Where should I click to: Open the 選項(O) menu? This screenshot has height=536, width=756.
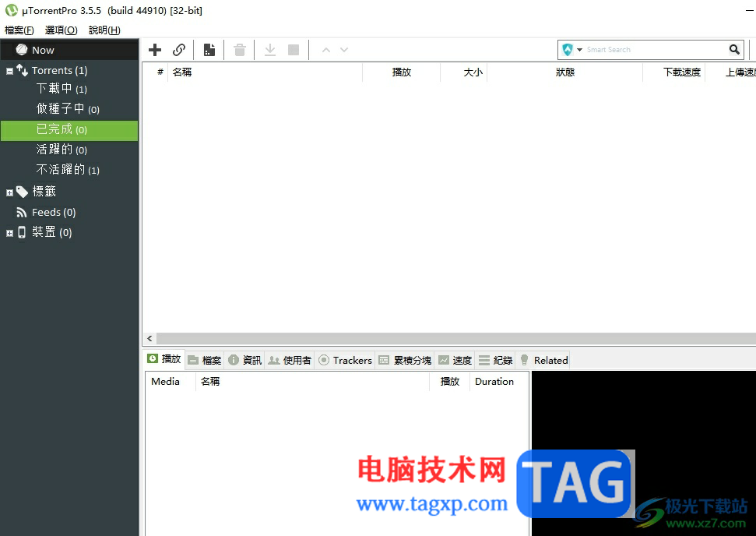62,30
